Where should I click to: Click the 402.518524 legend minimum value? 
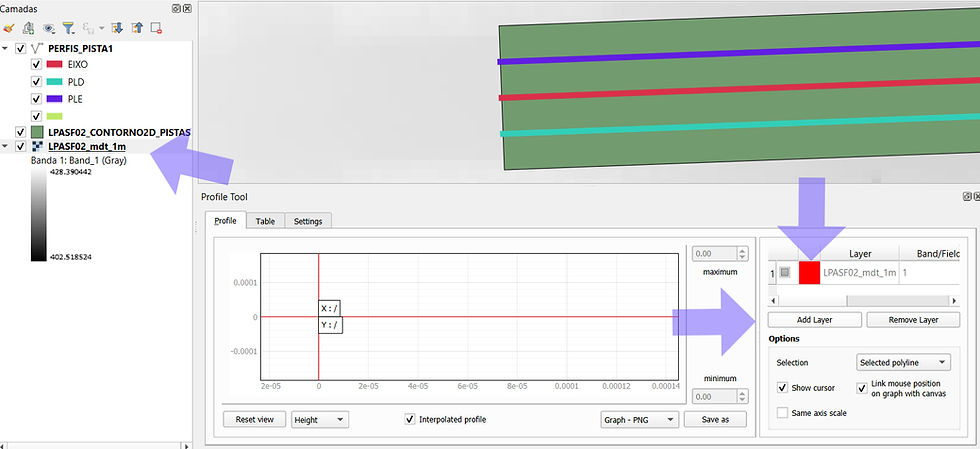[x=70, y=256]
